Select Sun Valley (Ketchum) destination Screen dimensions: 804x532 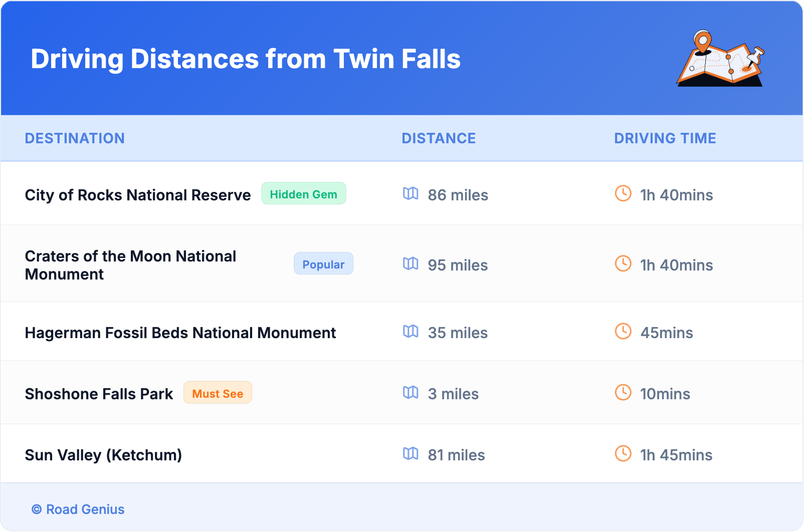pos(103,455)
